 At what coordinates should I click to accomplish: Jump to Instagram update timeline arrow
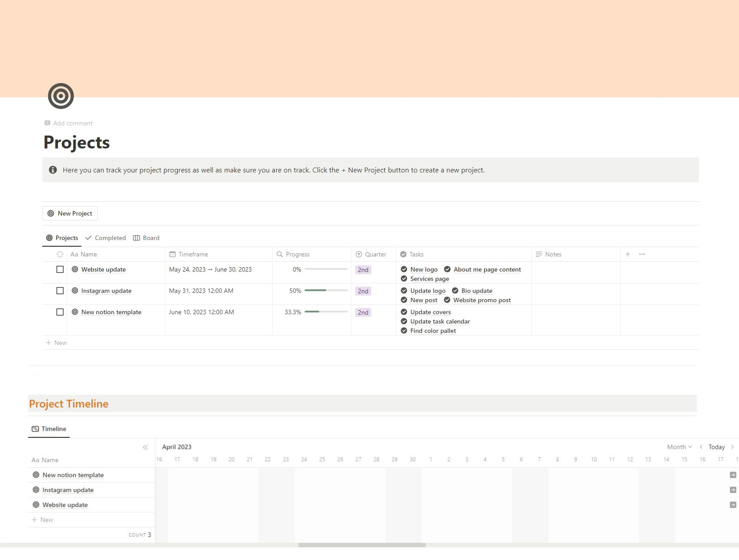pyautogui.click(x=733, y=490)
